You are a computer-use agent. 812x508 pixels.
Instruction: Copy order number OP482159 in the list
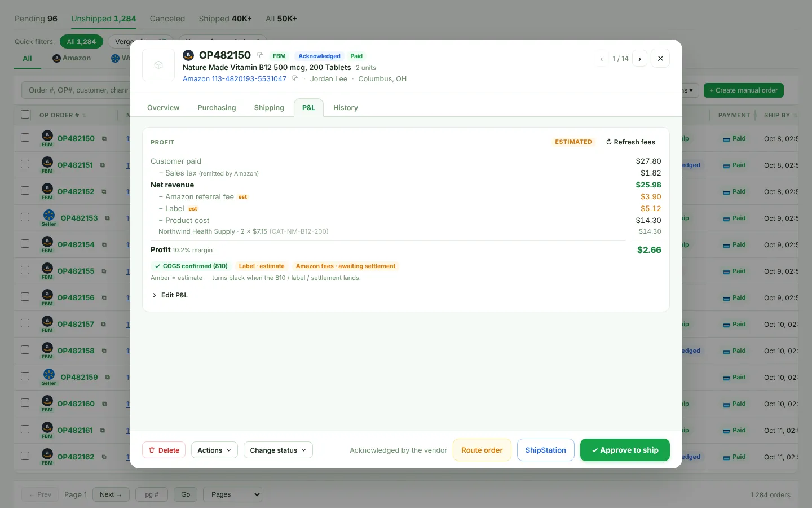(x=107, y=378)
